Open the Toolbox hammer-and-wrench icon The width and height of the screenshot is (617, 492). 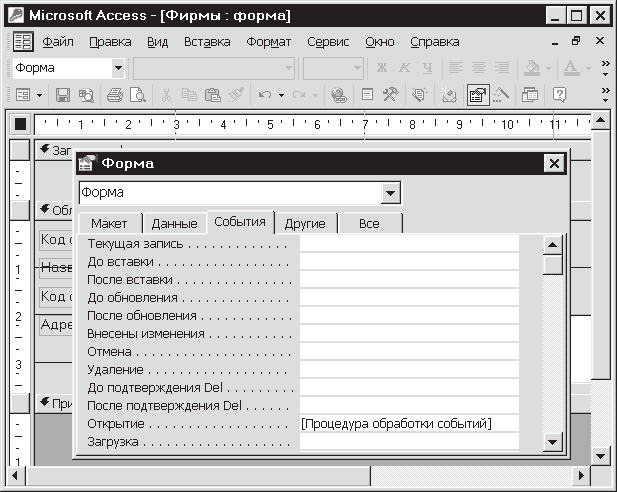392,95
